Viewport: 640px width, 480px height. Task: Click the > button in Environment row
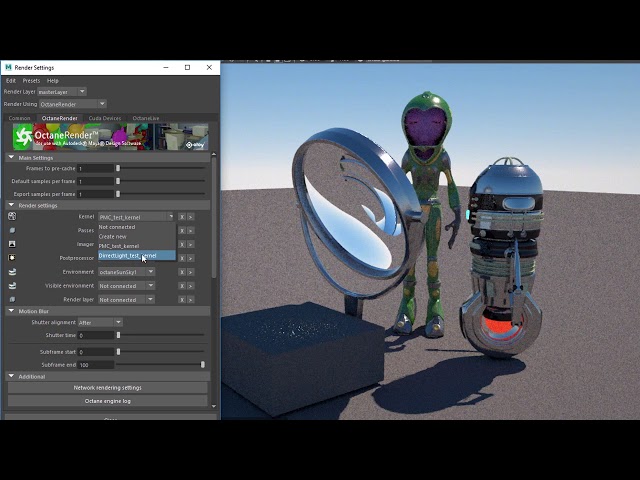[x=190, y=272]
